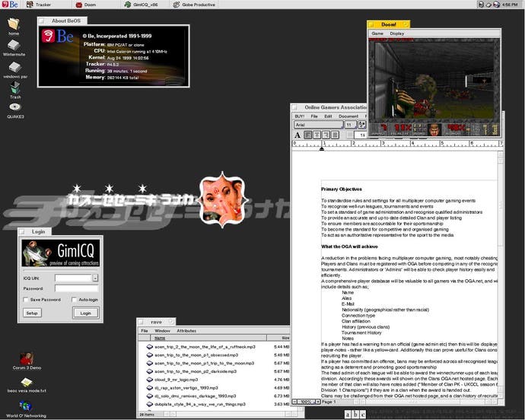The width and height of the screenshot is (525, 420).
Task: Switch to Gobe Productive in the Deskbar
Action: pyautogui.click(x=194, y=5)
